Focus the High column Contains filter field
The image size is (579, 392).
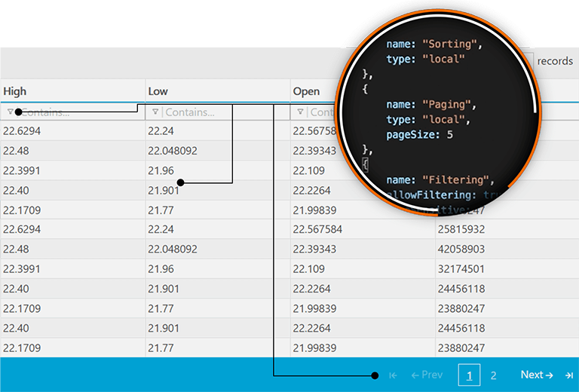point(75,112)
